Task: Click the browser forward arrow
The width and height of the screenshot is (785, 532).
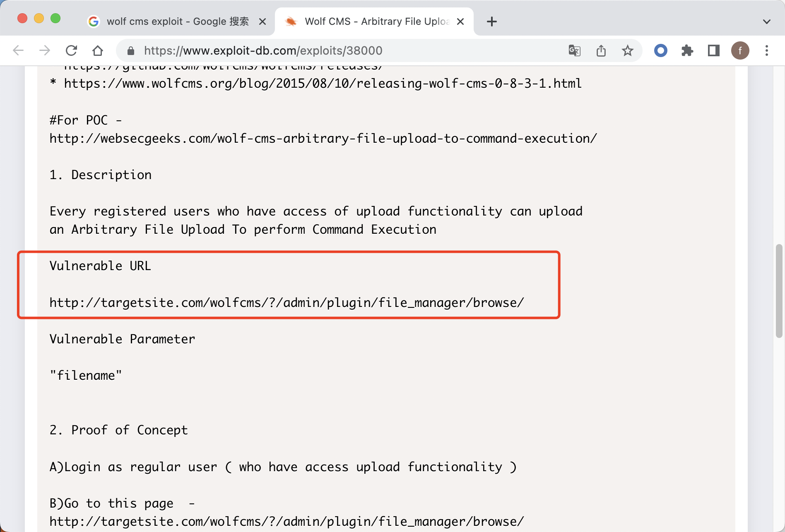Action: [44, 50]
